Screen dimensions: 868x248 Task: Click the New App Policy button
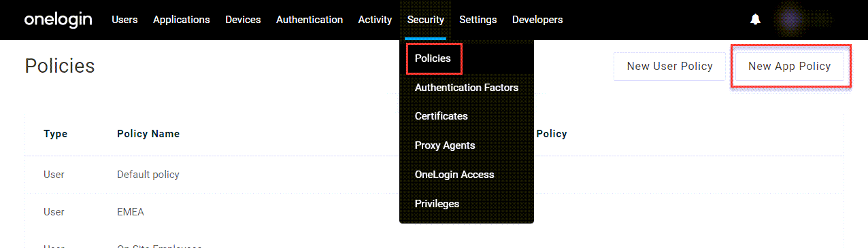790,67
